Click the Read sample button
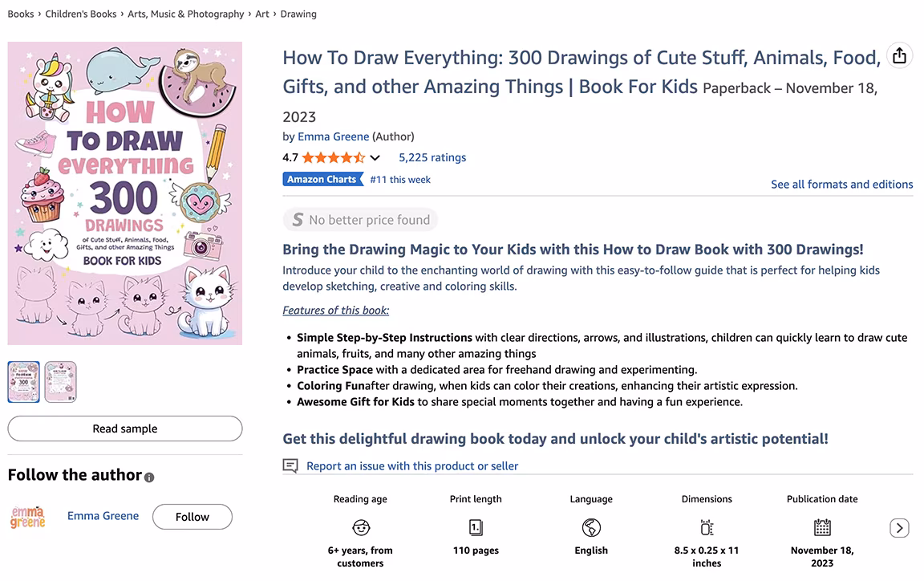The image size is (924, 581). click(124, 429)
